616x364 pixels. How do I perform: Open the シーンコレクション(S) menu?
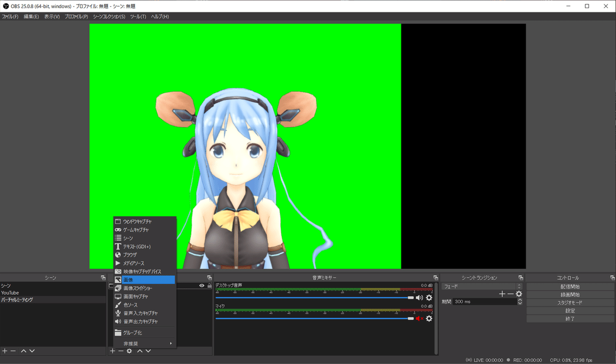tap(109, 16)
